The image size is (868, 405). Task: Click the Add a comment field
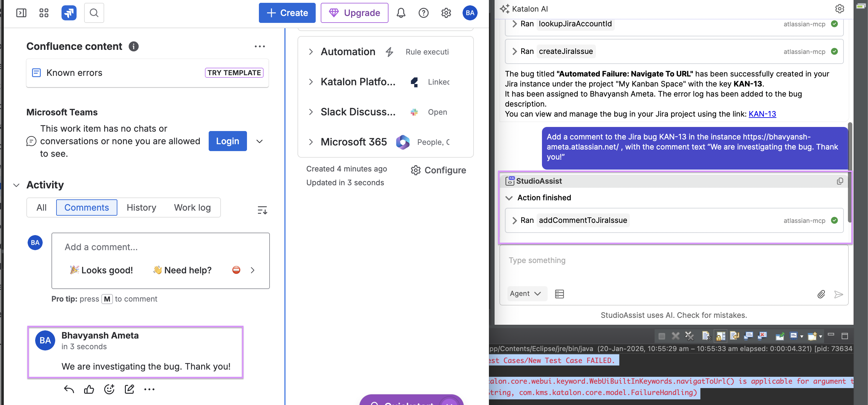[161, 247]
